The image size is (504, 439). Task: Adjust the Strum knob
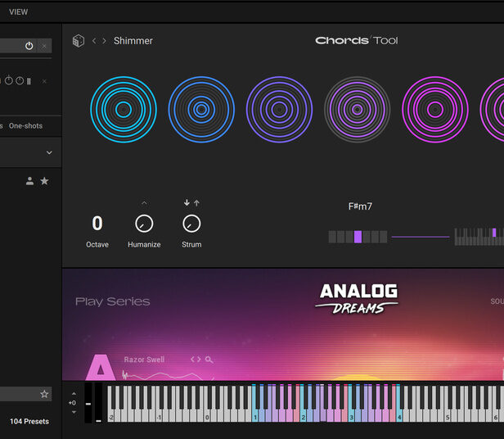pyautogui.click(x=191, y=224)
